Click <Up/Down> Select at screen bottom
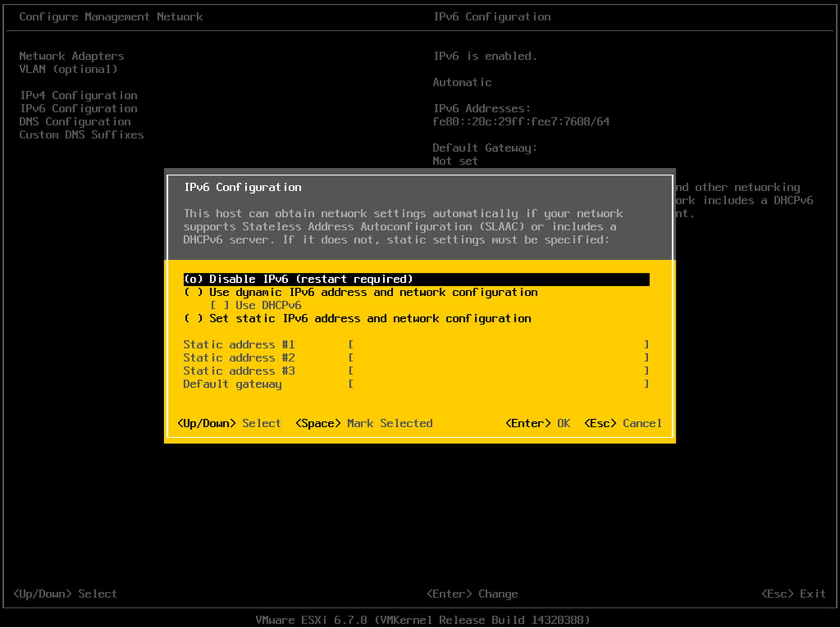840x628 pixels. (65, 594)
